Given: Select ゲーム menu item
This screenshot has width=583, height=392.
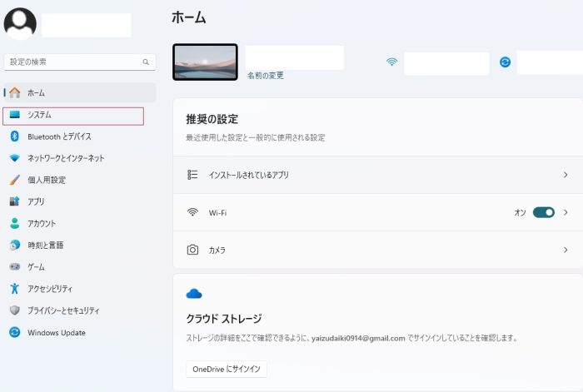Looking at the screenshot, I should pos(79,267).
